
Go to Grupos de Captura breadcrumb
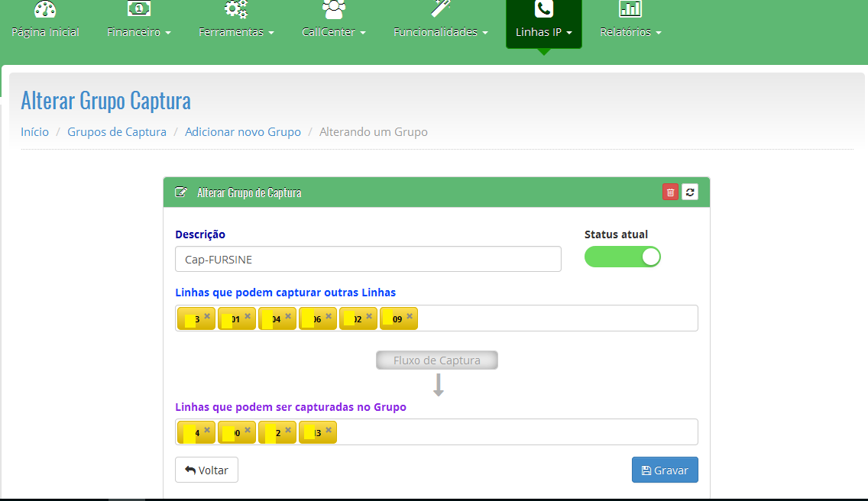pyautogui.click(x=117, y=131)
